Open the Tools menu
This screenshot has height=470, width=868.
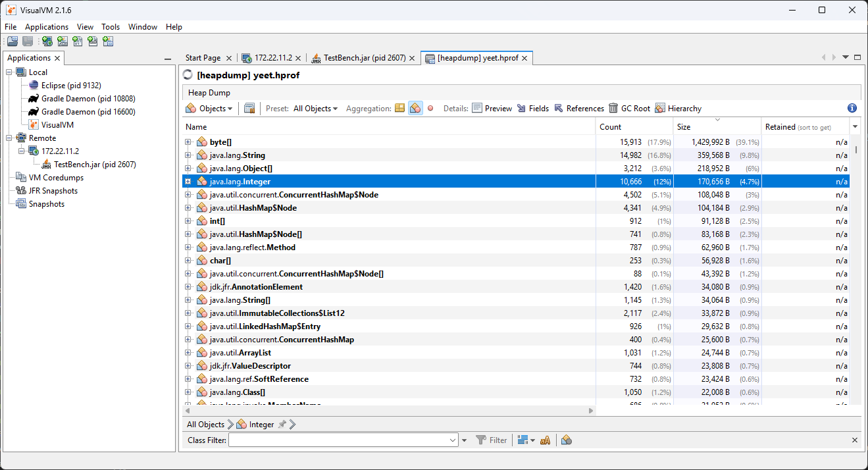tap(111, 27)
